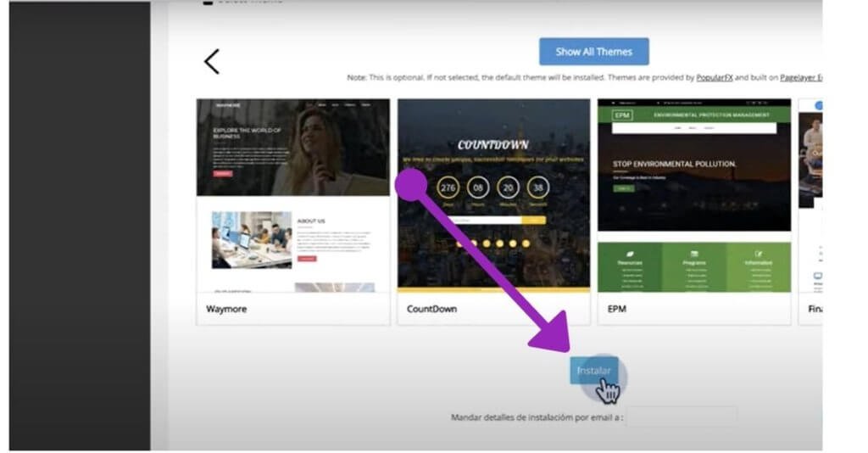868x453 pixels.
Task: Select the Waymore theme thumbnail
Action: coord(292,195)
